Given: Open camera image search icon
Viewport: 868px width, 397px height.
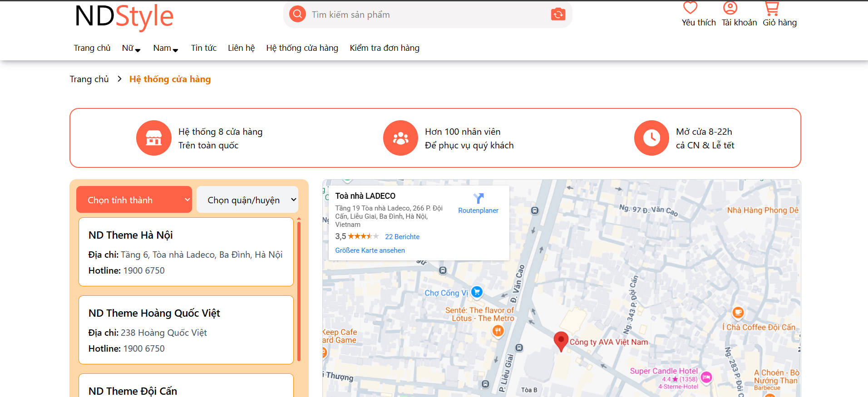Looking at the screenshot, I should 558,15.
